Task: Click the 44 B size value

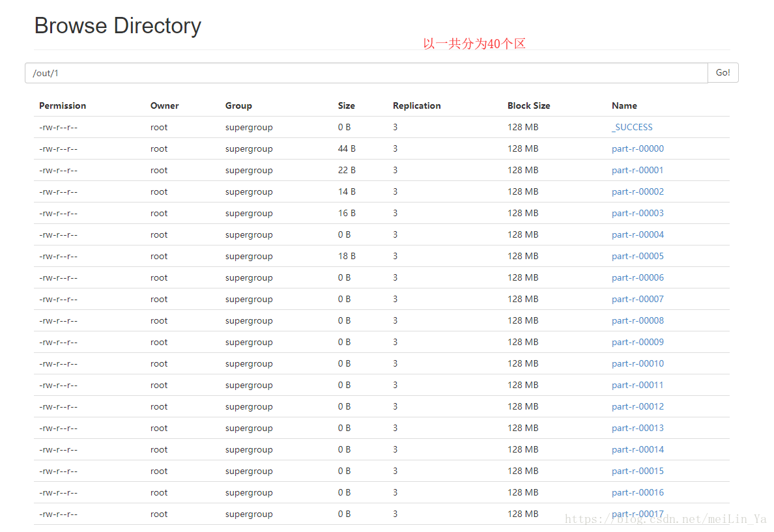Action: coord(347,148)
